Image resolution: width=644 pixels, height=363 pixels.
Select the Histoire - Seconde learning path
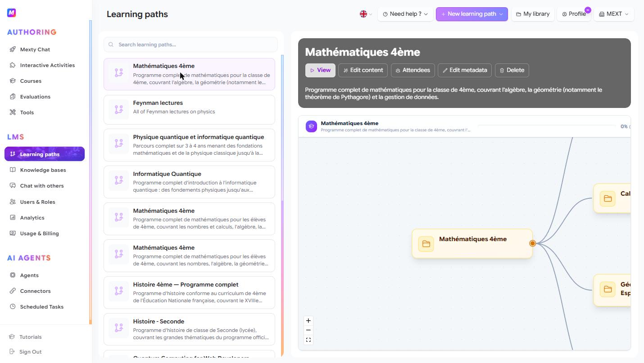189,330
